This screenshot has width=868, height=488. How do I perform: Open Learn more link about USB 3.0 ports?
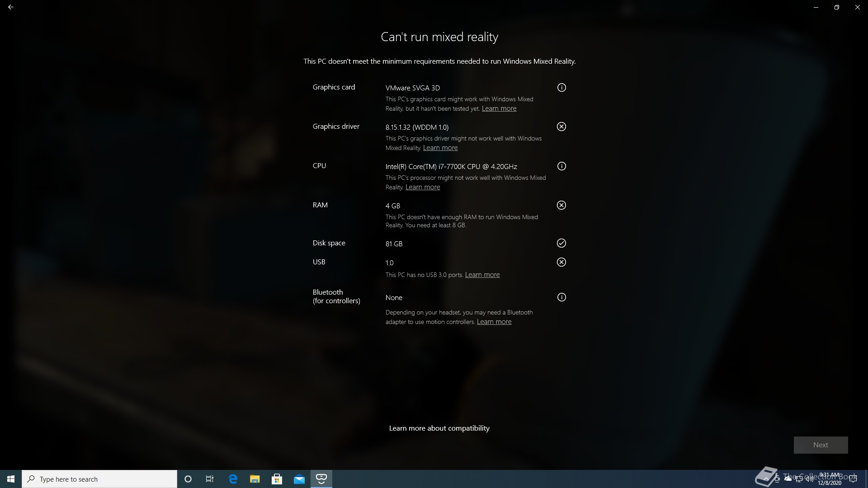pyautogui.click(x=482, y=275)
